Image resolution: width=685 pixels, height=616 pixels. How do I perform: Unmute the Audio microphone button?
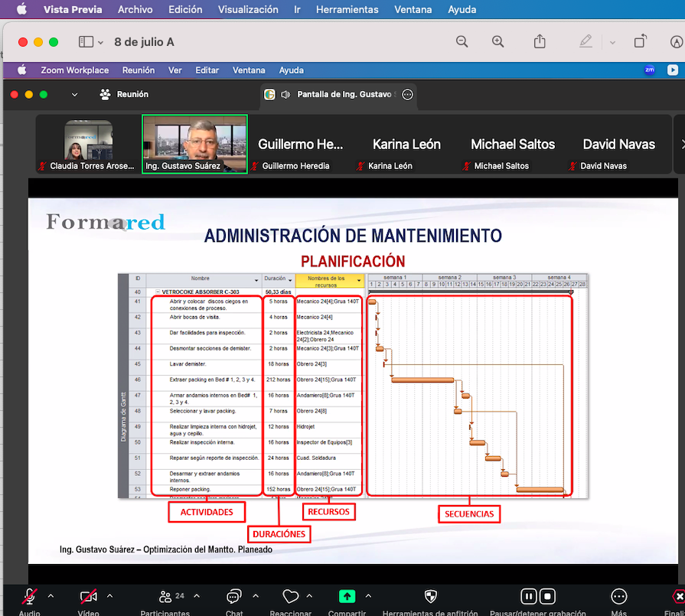point(29,596)
